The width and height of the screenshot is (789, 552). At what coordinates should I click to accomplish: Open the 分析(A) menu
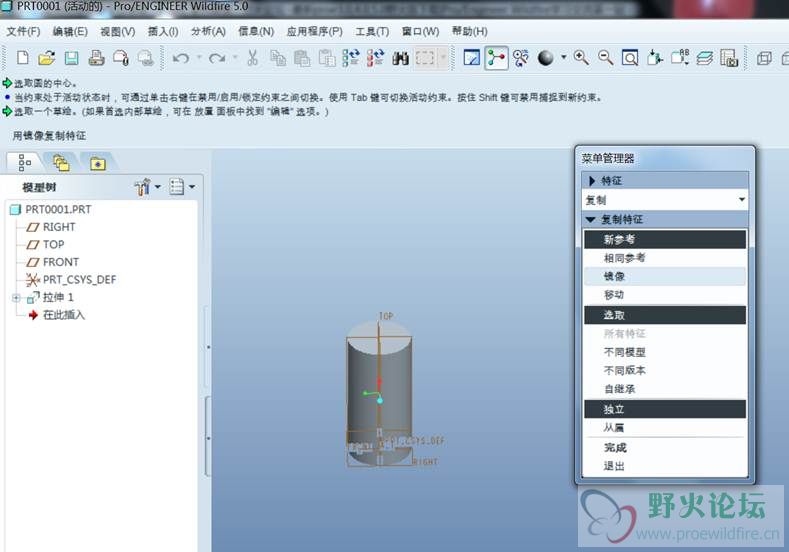click(x=208, y=32)
